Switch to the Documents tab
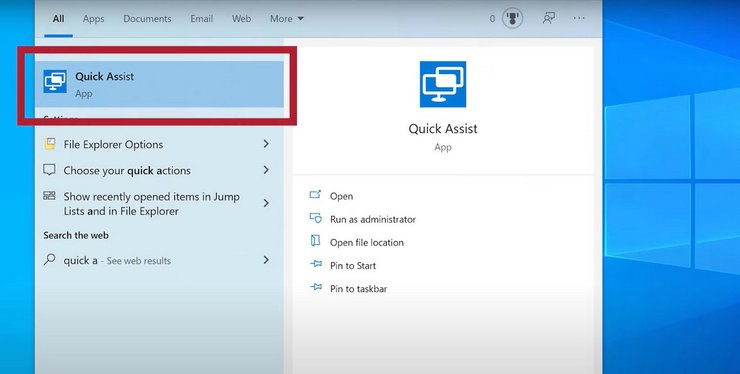The height and width of the screenshot is (374, 740). click(147, 19)
